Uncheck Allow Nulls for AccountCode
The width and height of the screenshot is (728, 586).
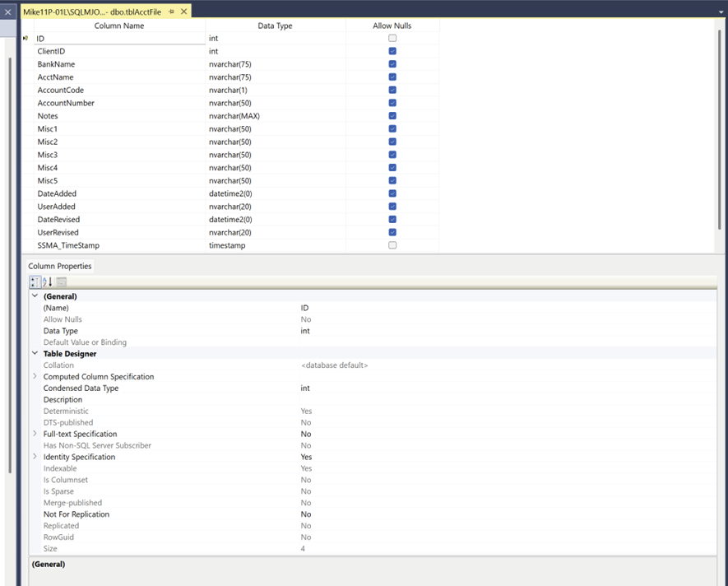pyautogui.click(x=392, y=91)
